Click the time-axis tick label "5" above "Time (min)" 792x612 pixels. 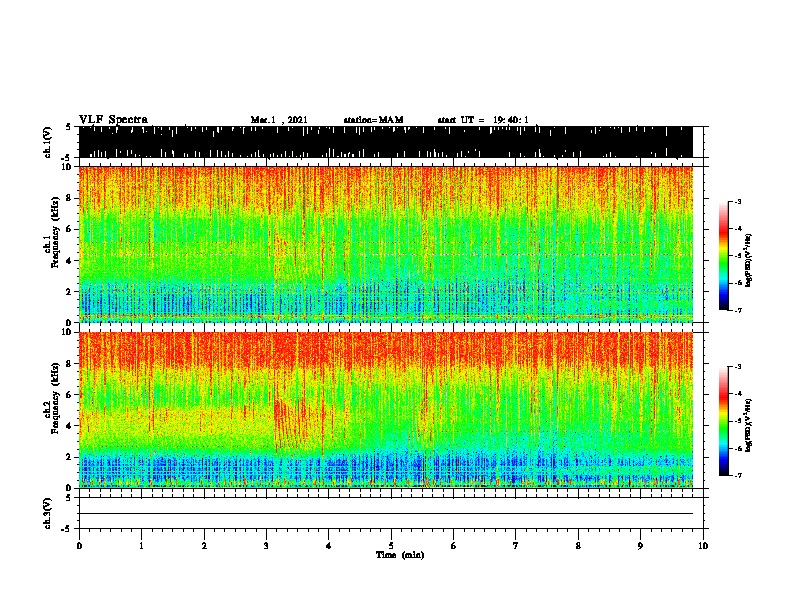pyautogui.click(x=391, y=546)
